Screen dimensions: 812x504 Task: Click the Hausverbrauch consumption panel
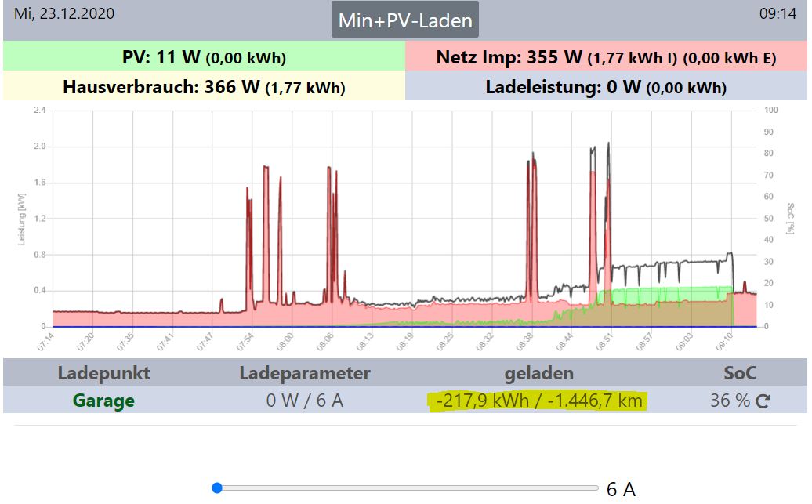(204, 85)
